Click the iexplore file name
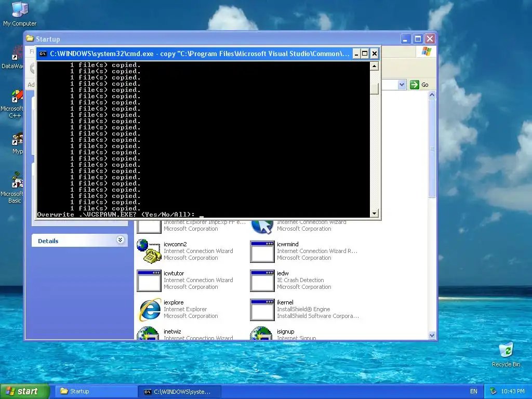Viewport: 532px width, 399px height. coord(174,302)
